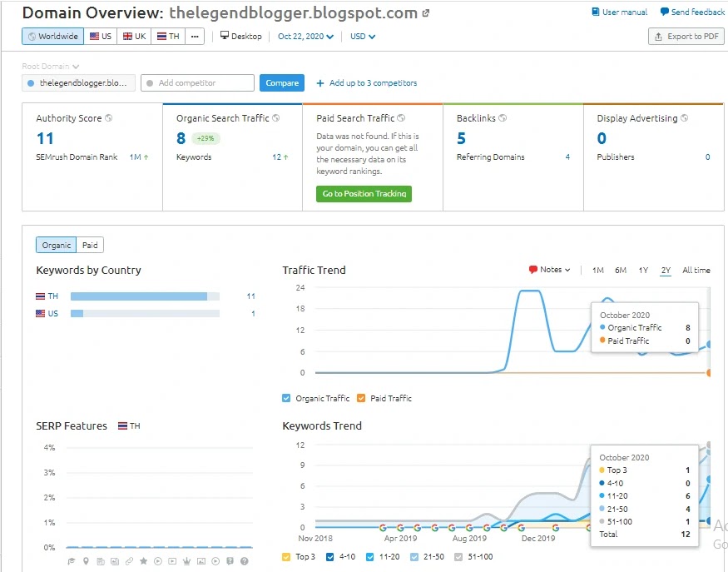The height and width of the screenshot is (572, 728).
Task: Select the rectangular Video SERP icon
Action: tap(172, 561)
